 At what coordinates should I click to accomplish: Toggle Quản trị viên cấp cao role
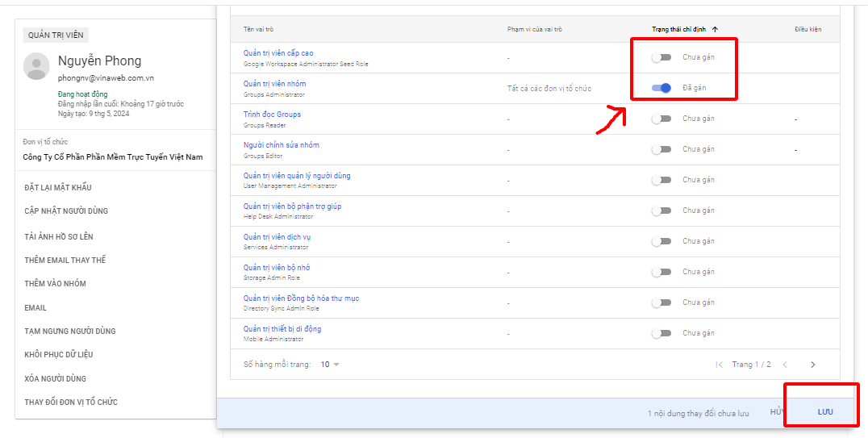click(x=661, y=57)
